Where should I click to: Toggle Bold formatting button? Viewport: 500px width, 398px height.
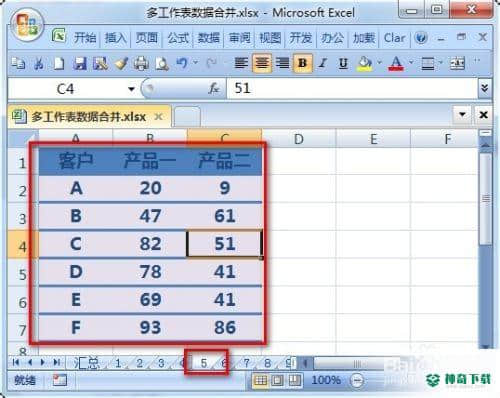(x=303, y=63)
